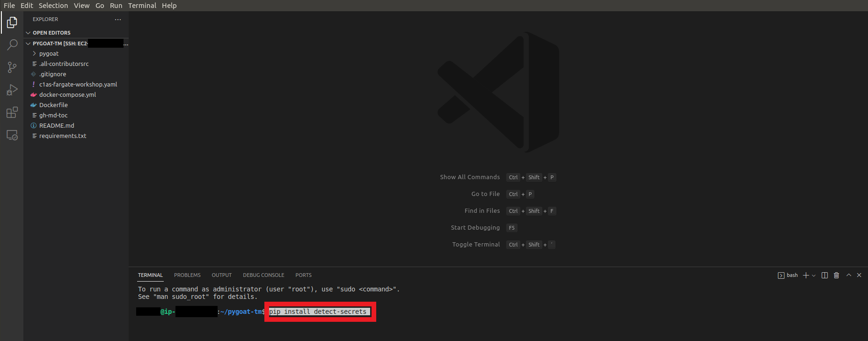This screenshot has height=341, width=868.
Task: Open the Search view icon
Action: [12, 45]
